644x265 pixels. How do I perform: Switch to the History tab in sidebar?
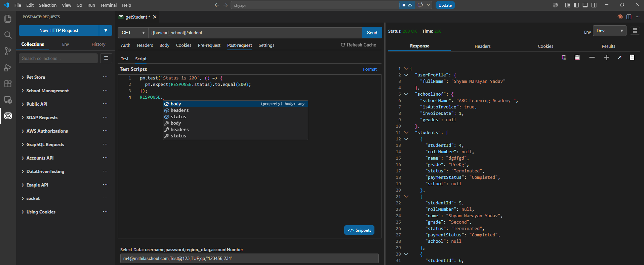tap(98, 44)
